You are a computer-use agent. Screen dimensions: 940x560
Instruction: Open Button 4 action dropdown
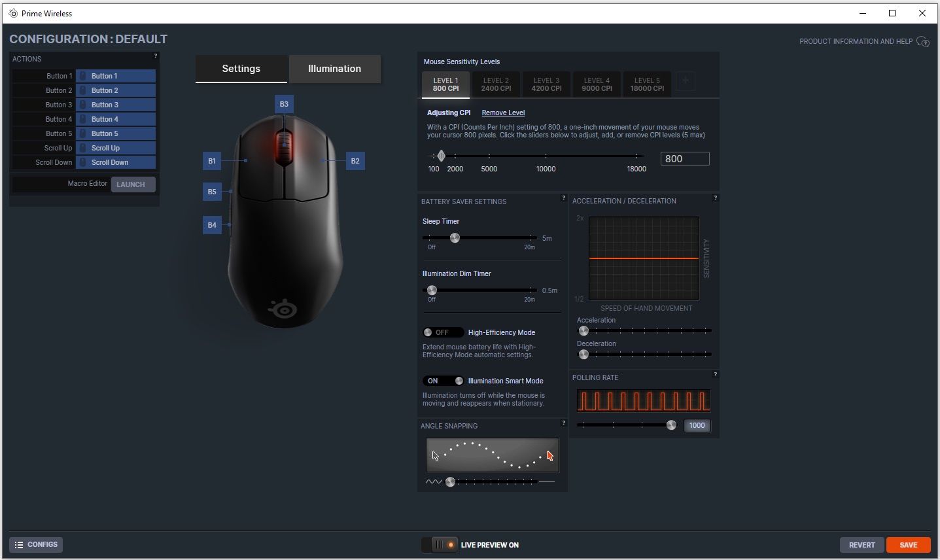coord(116,119)
